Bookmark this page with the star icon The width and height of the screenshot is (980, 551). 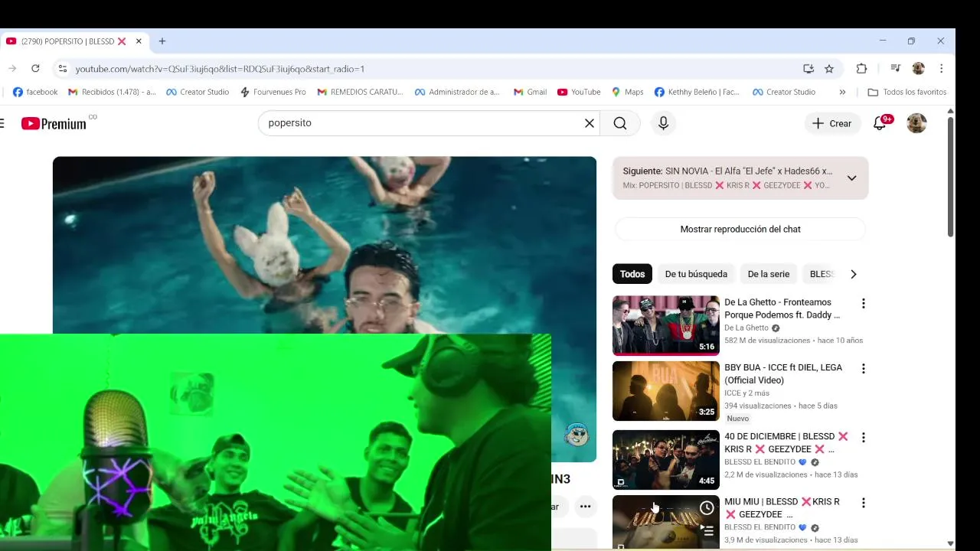829,69
